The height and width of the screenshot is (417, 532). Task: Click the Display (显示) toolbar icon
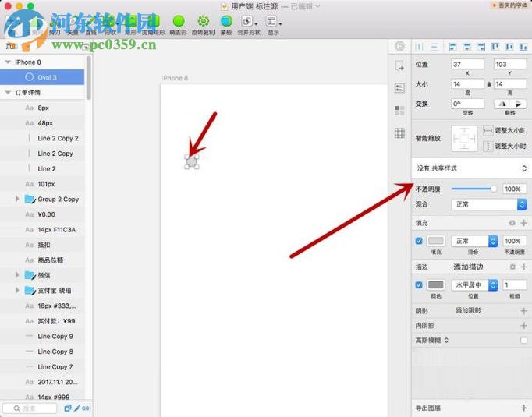271,21
